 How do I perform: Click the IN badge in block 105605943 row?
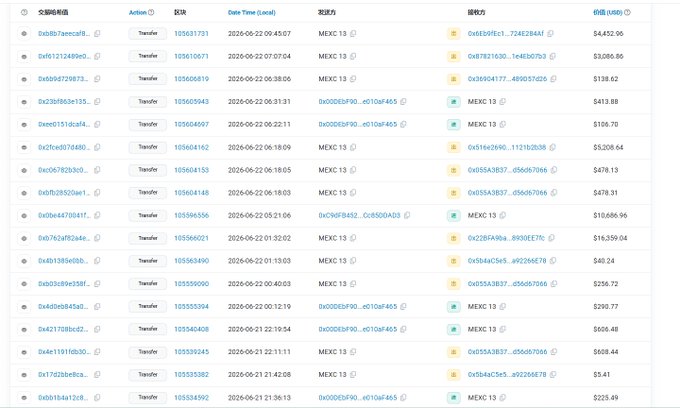coord(454,102)
